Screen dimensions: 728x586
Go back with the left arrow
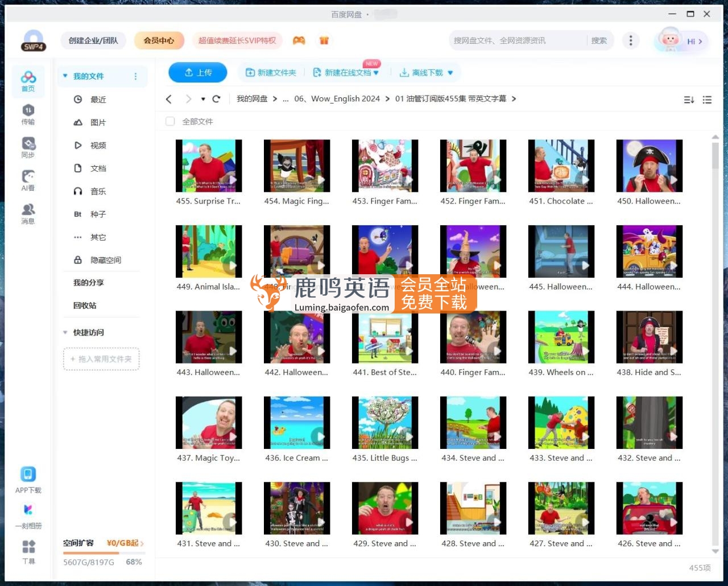click(169, 99)
